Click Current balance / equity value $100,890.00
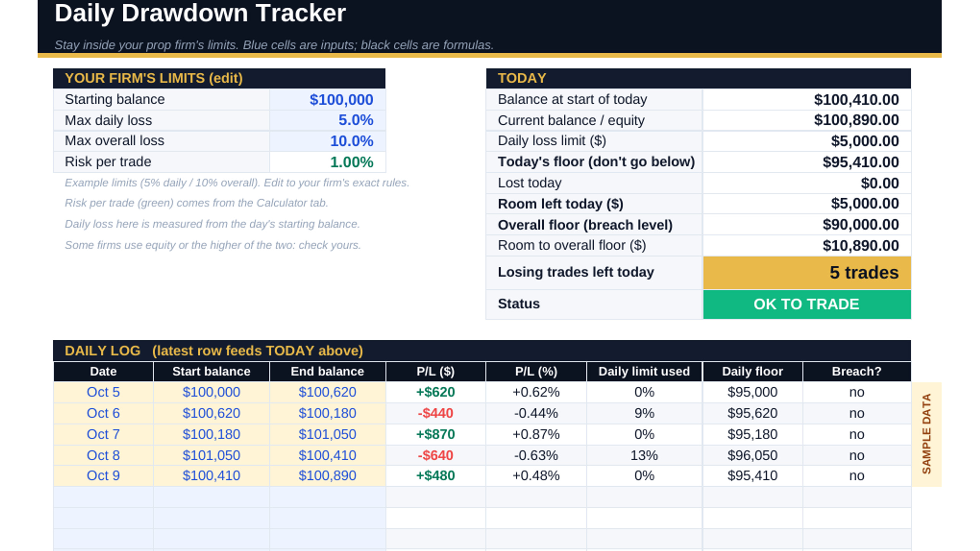This screenshot has height=551, width=980. click(807, 120)
